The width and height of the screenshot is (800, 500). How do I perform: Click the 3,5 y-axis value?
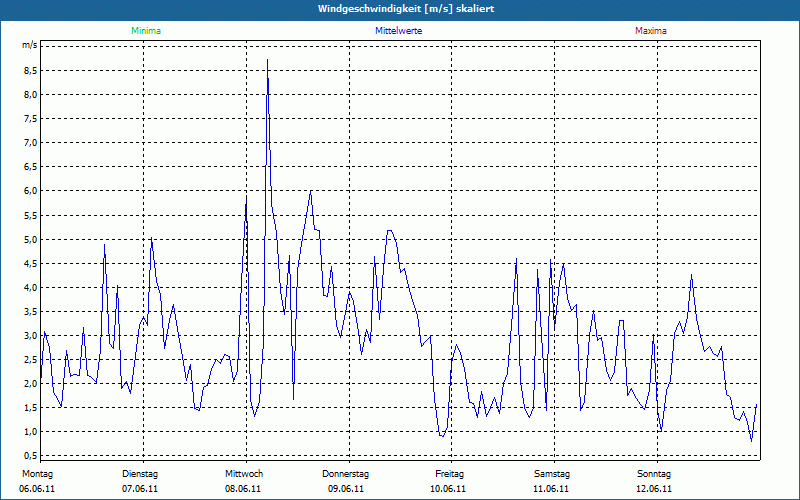coord(31,311)
